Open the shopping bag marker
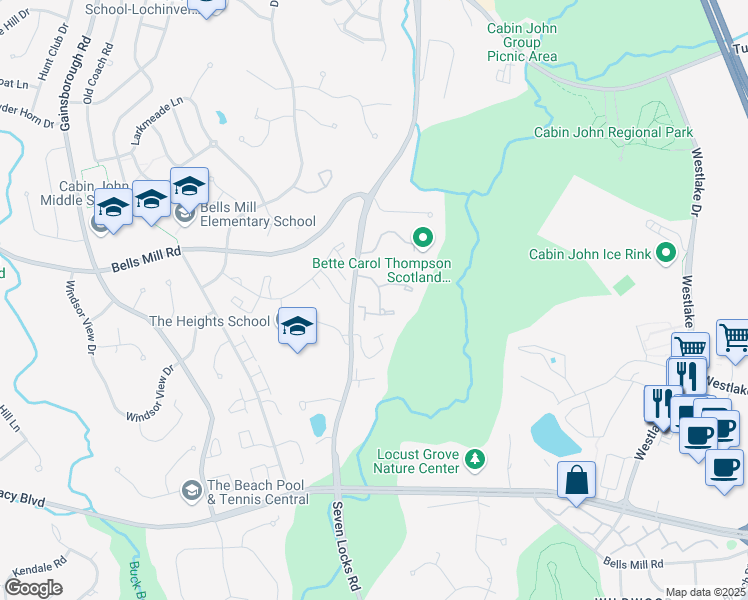 [x=576, y=483]
